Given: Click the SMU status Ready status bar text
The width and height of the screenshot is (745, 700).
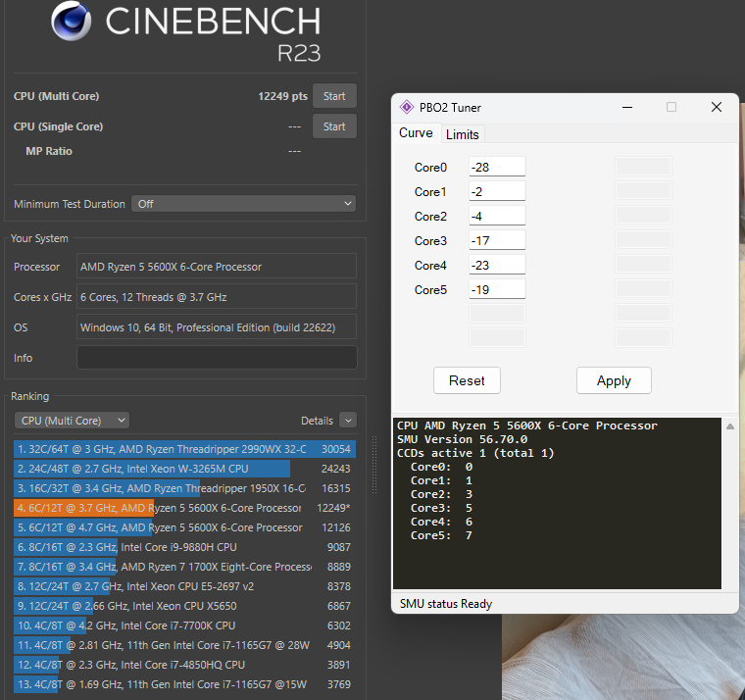Looking at the screenshot, I should [x=446, y=604].
